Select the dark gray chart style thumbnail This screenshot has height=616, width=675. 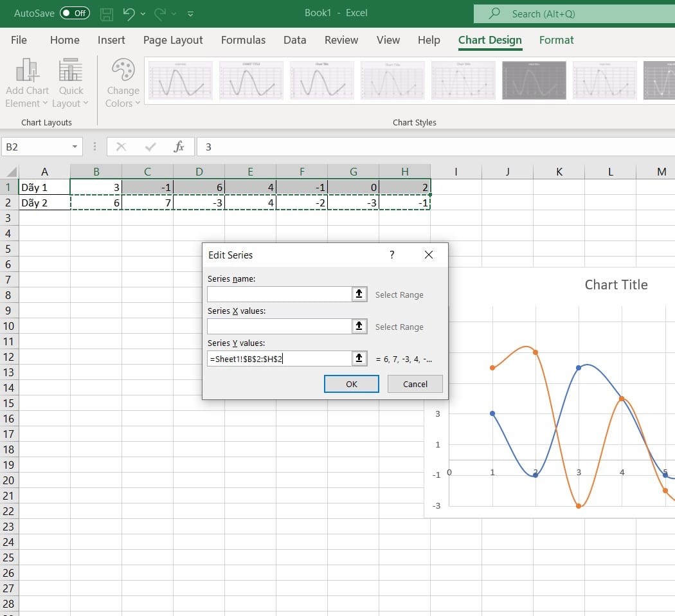(534, 80)
